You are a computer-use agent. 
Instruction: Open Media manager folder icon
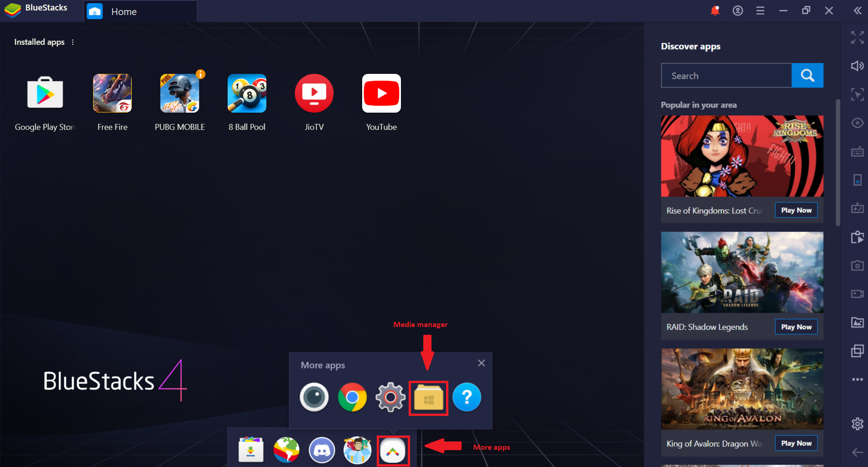click(428, 398)
